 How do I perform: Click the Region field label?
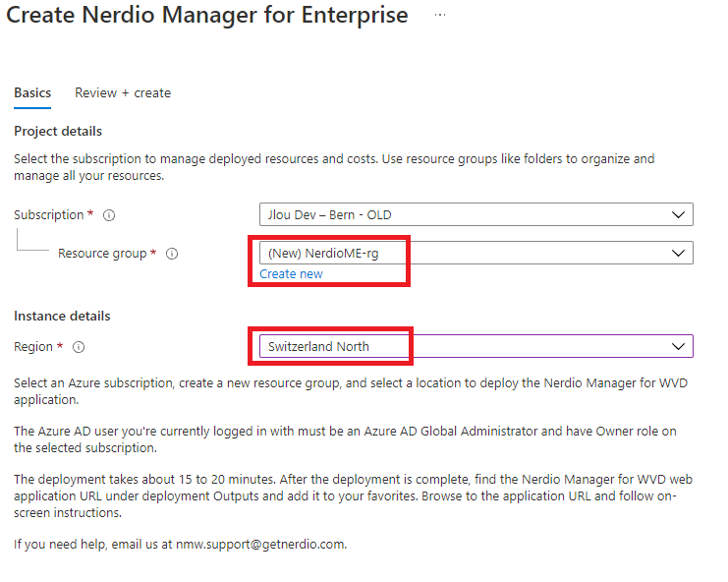click(x=33, y=347)
